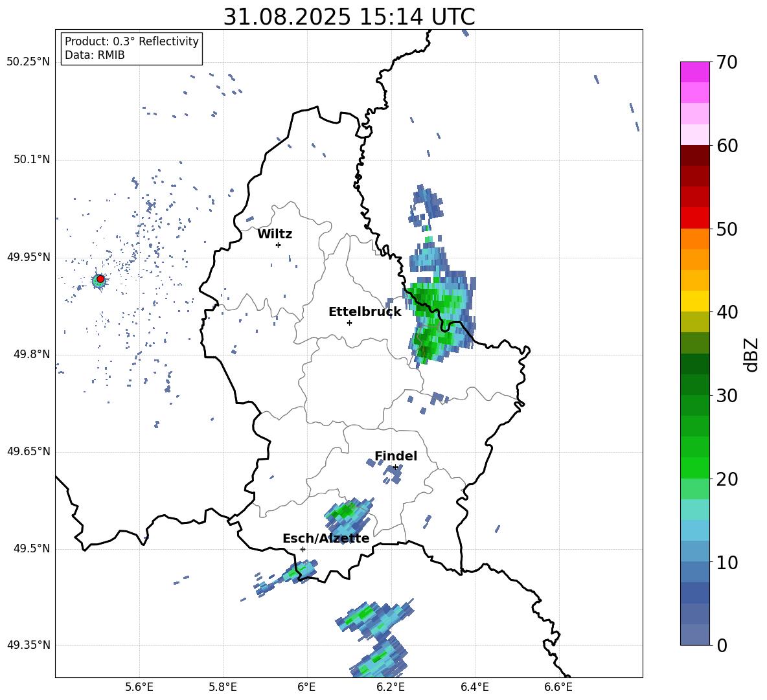
Task: Click the 6.2°E longitude label
Action: pyautogui.click(x=391, y=687)
